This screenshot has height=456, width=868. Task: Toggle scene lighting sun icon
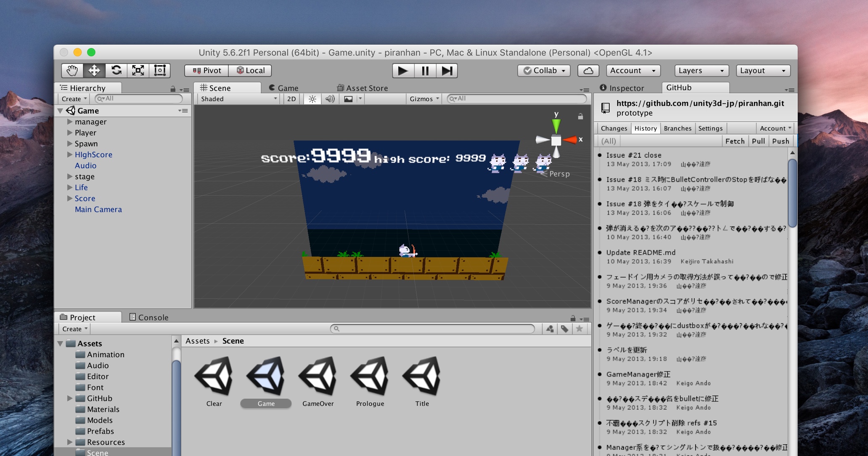point(312,99)
